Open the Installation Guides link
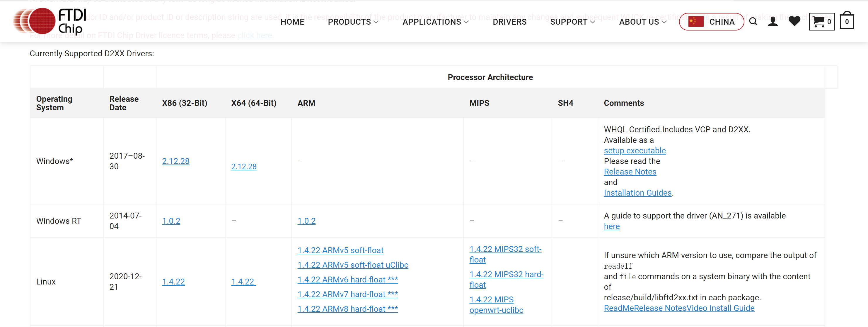868x327 pixels. (637, 193)
